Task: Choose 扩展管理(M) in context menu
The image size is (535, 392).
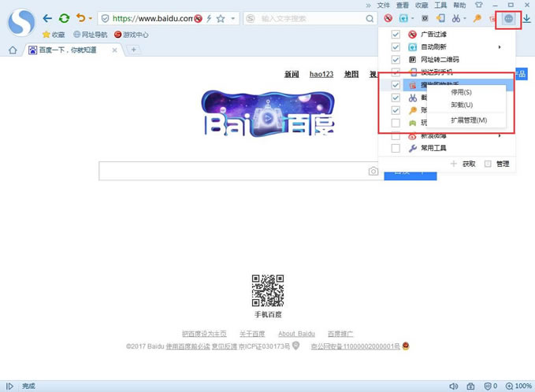Action: (469, 120)
